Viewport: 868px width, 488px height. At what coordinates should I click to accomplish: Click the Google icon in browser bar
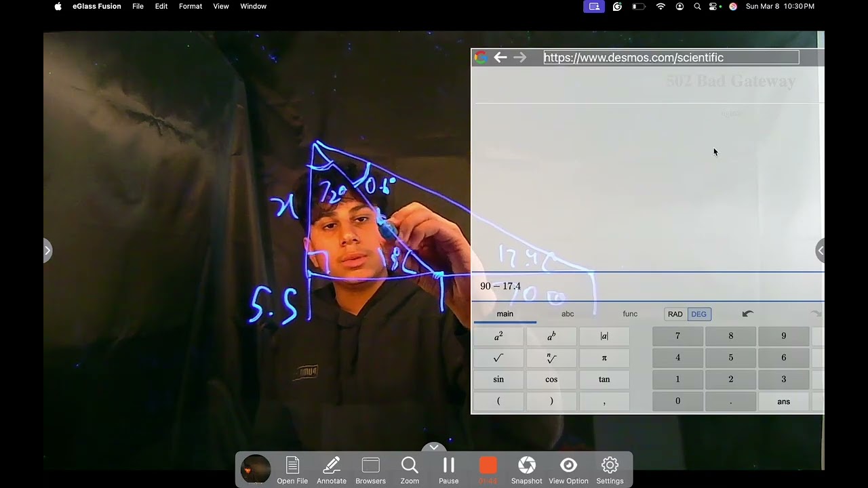click(x=480, y=58)
